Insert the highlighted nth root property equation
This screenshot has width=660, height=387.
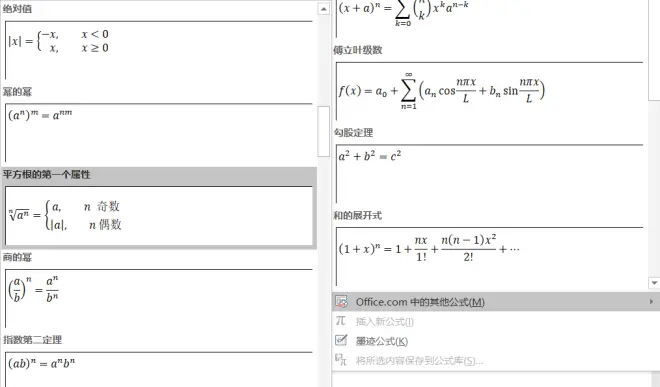159,216
